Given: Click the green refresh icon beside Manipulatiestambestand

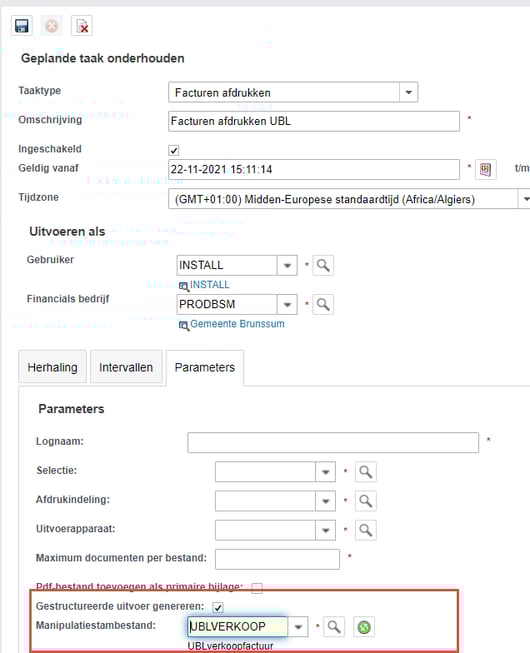Looking at the screenshot, I should (x=364, y=627).
